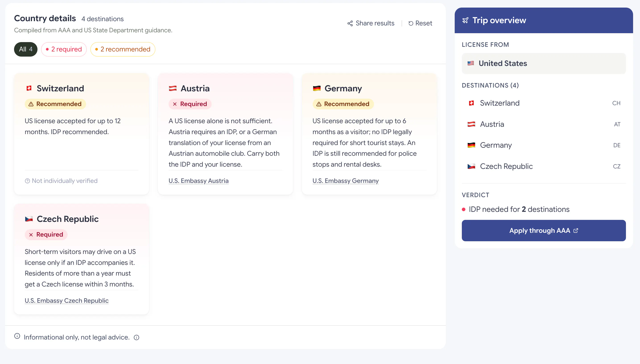Click Apply through AAA button

point(544,231)
